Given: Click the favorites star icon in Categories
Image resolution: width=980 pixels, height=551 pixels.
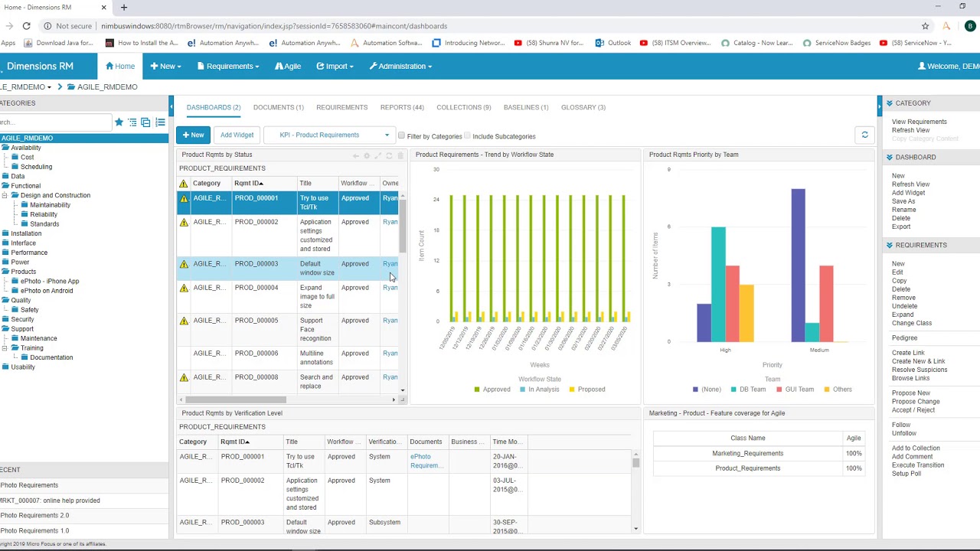Looking at the screenshot, I should pyautogui.click(x=119, y=122).
